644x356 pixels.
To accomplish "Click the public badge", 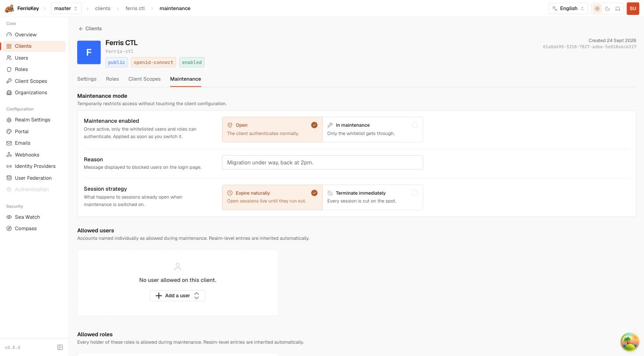I will (x=116, y=62).
